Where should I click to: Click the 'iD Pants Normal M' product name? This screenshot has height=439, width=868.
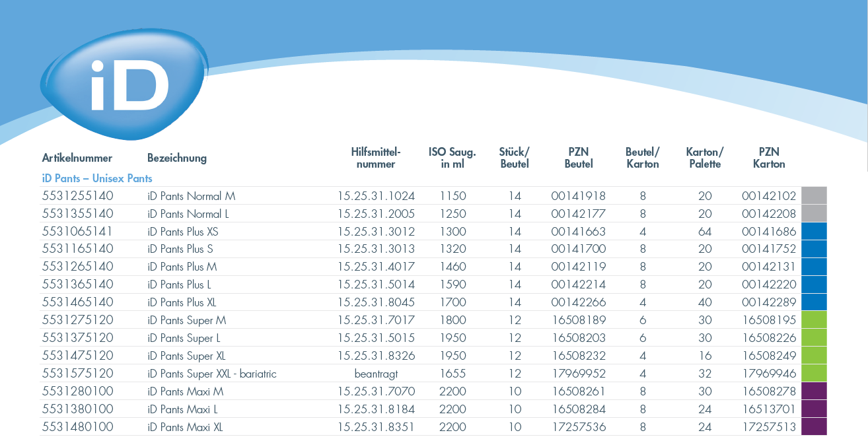192,196
